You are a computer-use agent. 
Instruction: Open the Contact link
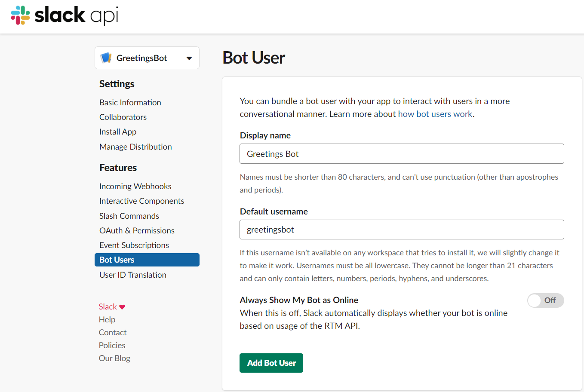point(113,332)
